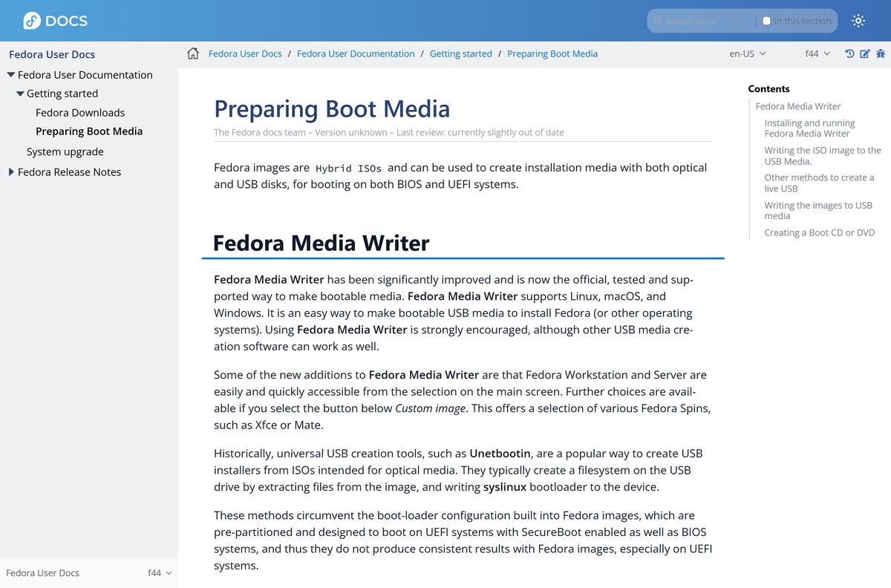Jump to Installing and running Fedora Media Writer
This screenshot has height=588, width=891.
pos(809,128)
